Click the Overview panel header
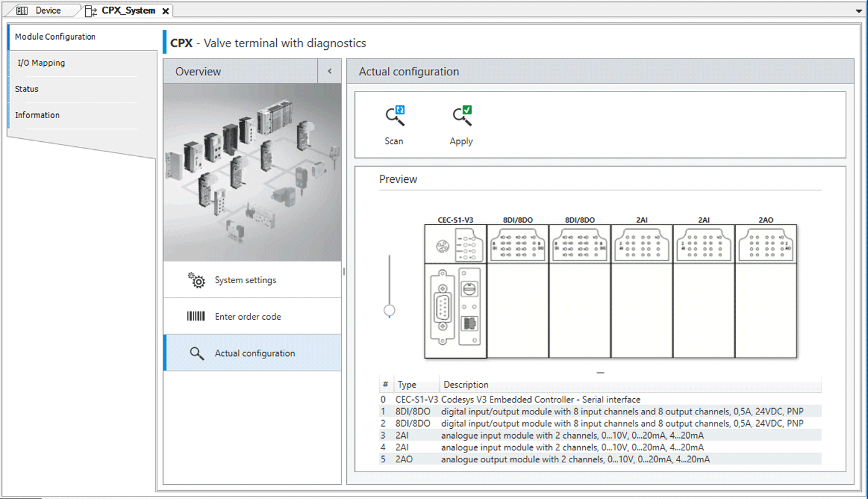This screenshot has width=868, height=499. (x=241, y=72)
